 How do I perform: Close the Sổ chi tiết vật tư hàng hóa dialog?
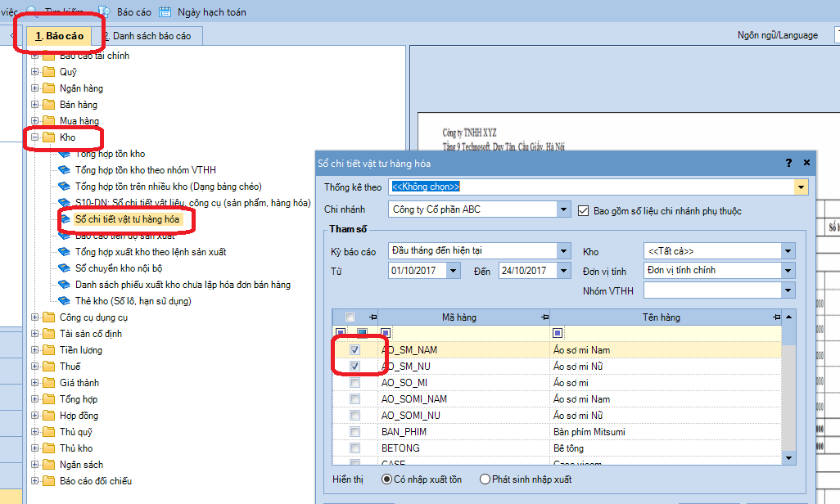click(x=806, y=163)
